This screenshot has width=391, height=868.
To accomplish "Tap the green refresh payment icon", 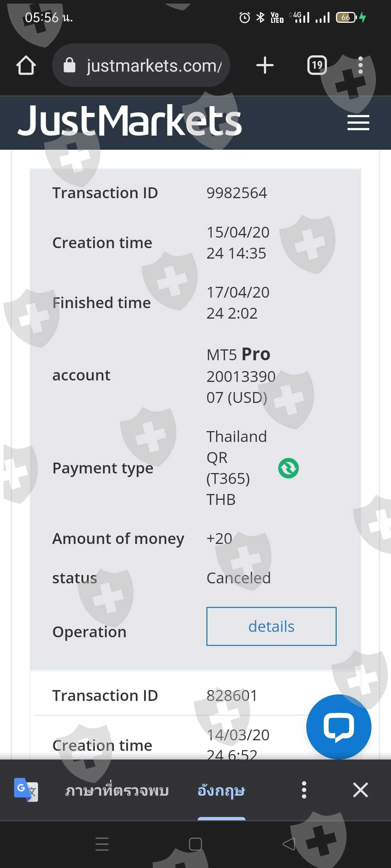I will coord(289,468).
